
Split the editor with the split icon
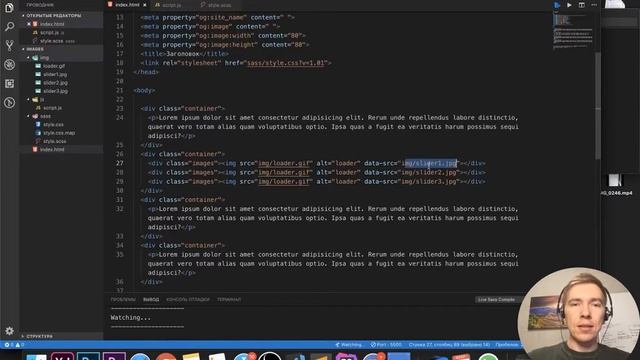582,5
